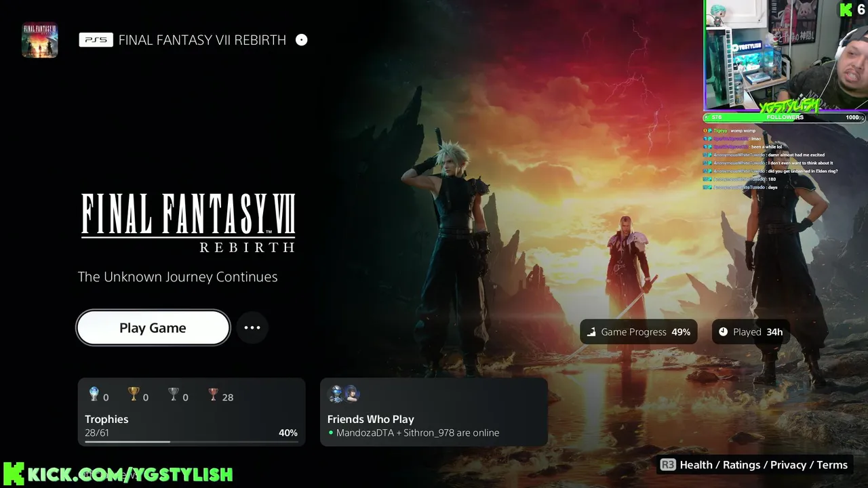Click the KICK.COM/YGSTYLISH overlay text
868x488 pixels.
130,474
